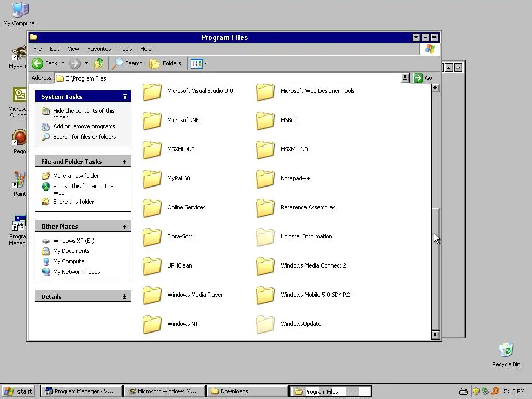Select the Reference Assemblies folder icon
This screenshot has height=399, width=532.
point(265,208)
